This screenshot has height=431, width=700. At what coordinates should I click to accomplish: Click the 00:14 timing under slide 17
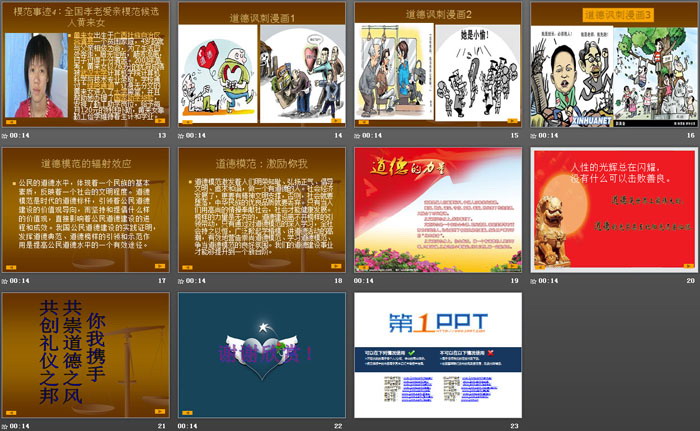tap(20, 281)
